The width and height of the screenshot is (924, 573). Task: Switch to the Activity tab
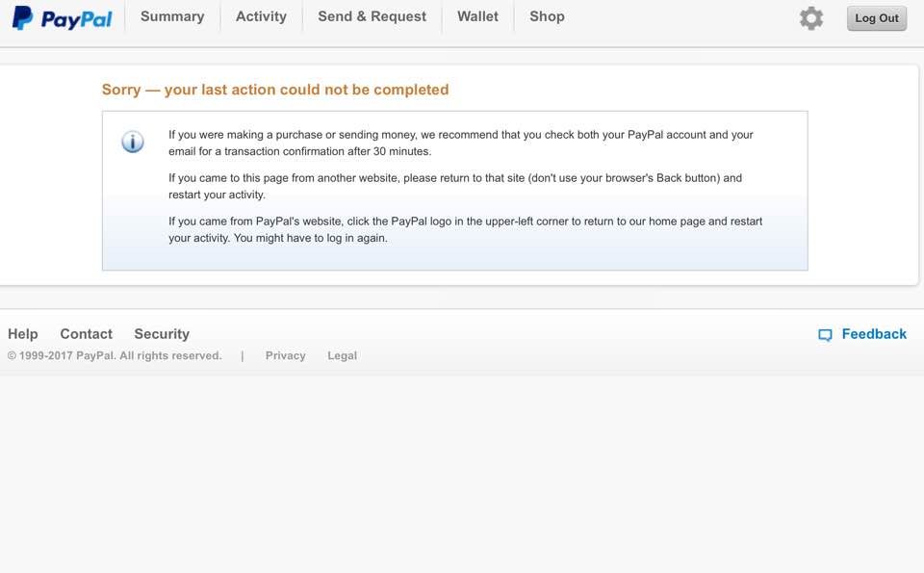[261, 16]
